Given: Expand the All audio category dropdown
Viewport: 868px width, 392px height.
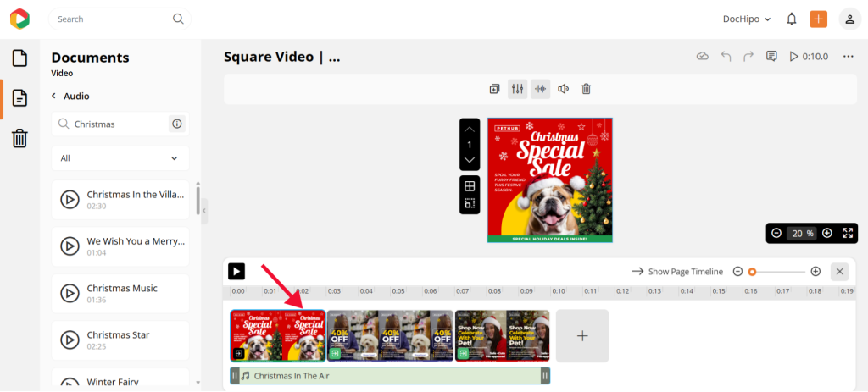Looking at the screenshot, I should (x=120, y=158).
